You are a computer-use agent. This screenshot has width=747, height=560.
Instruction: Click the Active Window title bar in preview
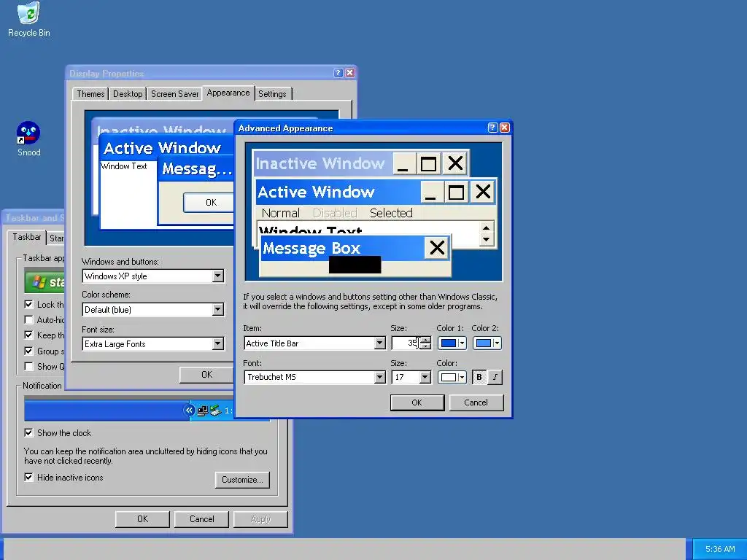338,192
